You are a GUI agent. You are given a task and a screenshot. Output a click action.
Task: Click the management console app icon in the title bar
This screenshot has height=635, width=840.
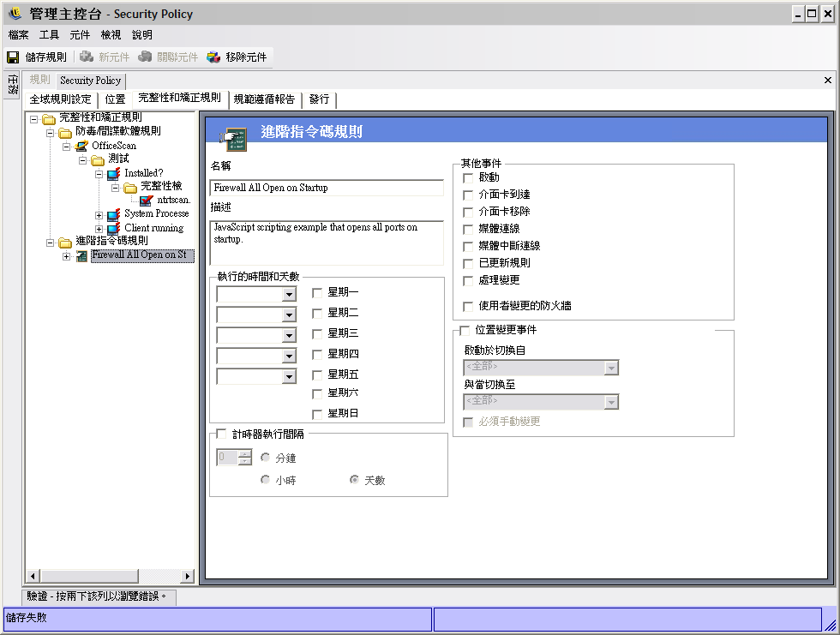(15, 13)
